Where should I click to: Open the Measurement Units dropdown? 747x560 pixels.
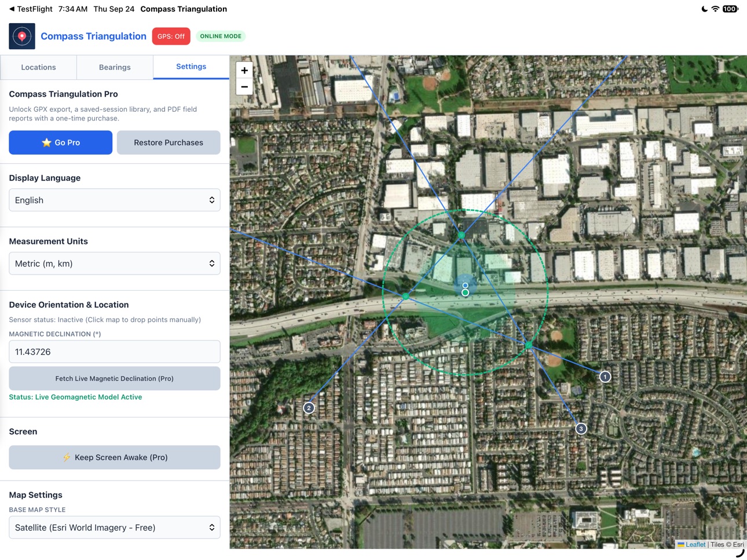(x=115, y=263)
